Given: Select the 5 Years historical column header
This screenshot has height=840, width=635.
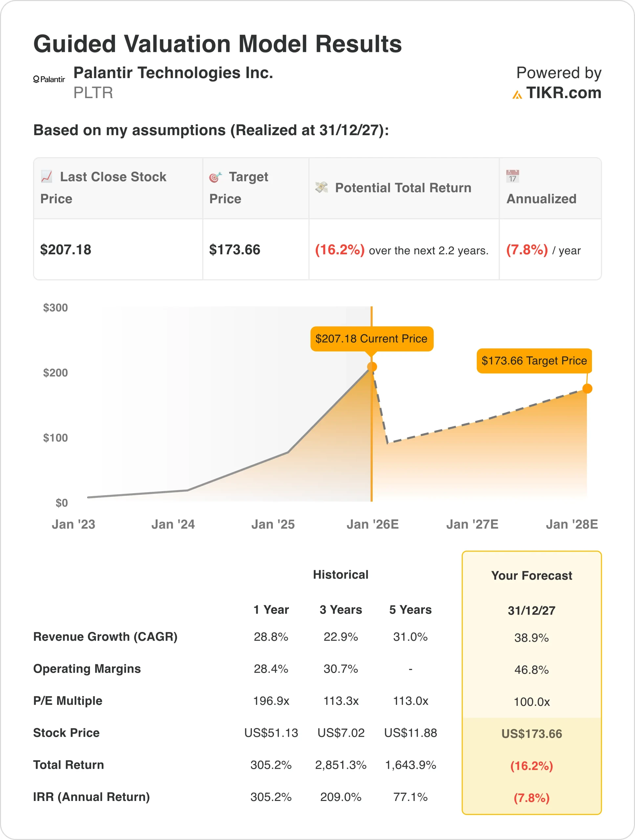Looking at the screenshot, I should pos(410,610).
